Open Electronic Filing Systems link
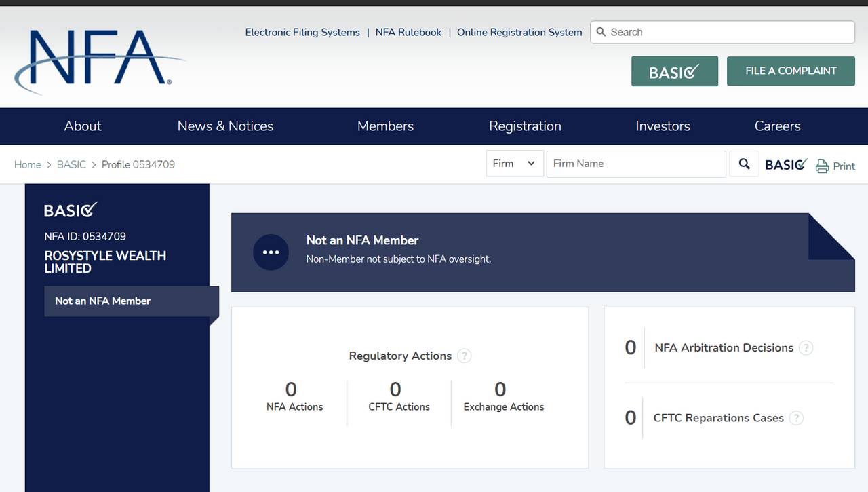This screenshot has width=868, height=492. [x=302, y=32]
